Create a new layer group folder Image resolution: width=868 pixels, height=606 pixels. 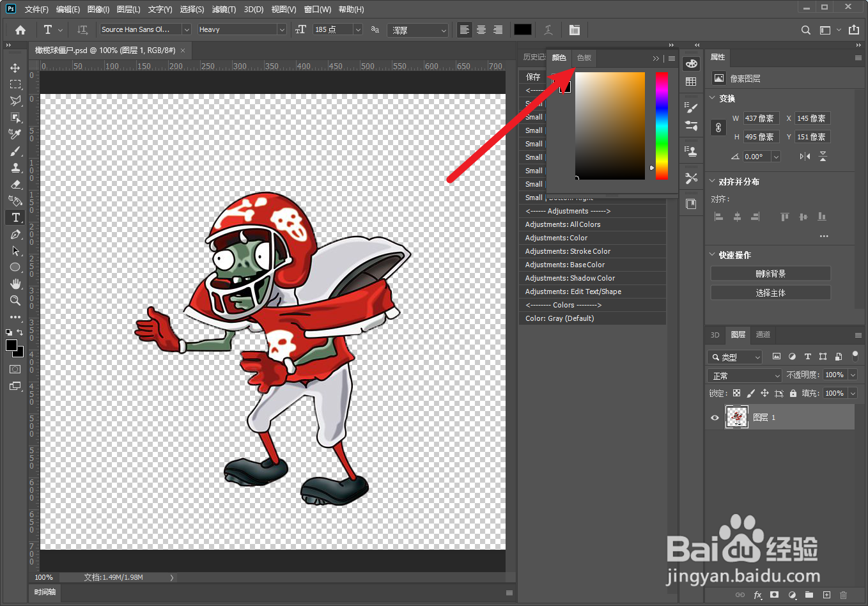click(809, 594)
